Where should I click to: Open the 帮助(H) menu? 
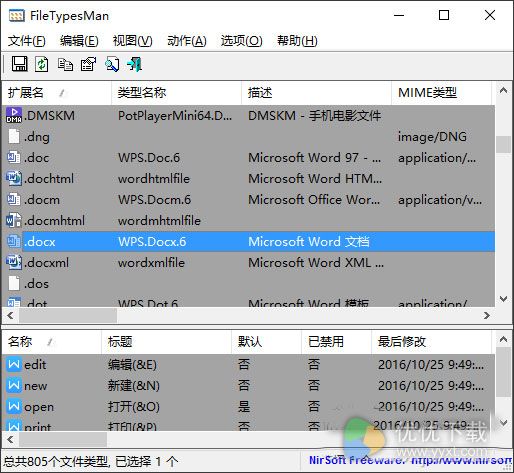[x=297, y=41]
